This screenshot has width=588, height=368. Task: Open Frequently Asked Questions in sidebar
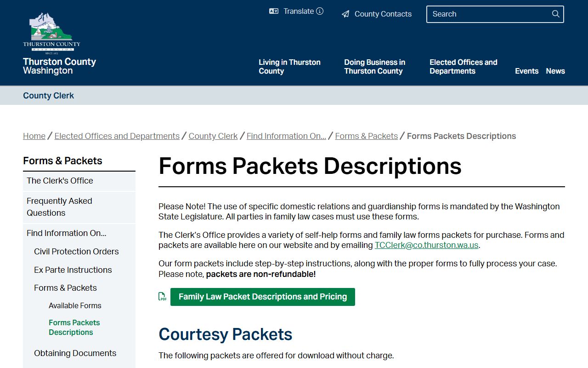[x=59, y=207]
